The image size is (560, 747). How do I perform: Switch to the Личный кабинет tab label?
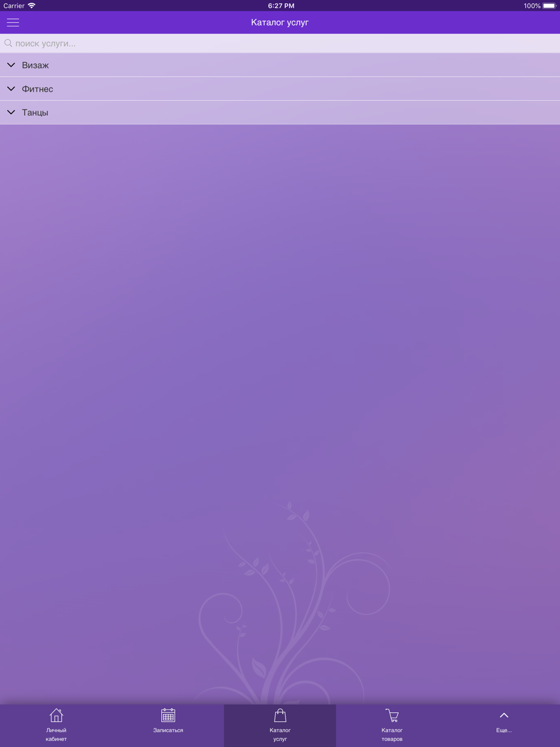(56, 735)
